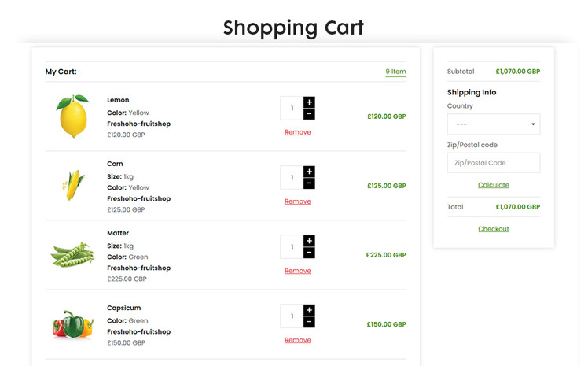Remove Lemon from the cart
588x366 pixels.
tap(297, 132)
